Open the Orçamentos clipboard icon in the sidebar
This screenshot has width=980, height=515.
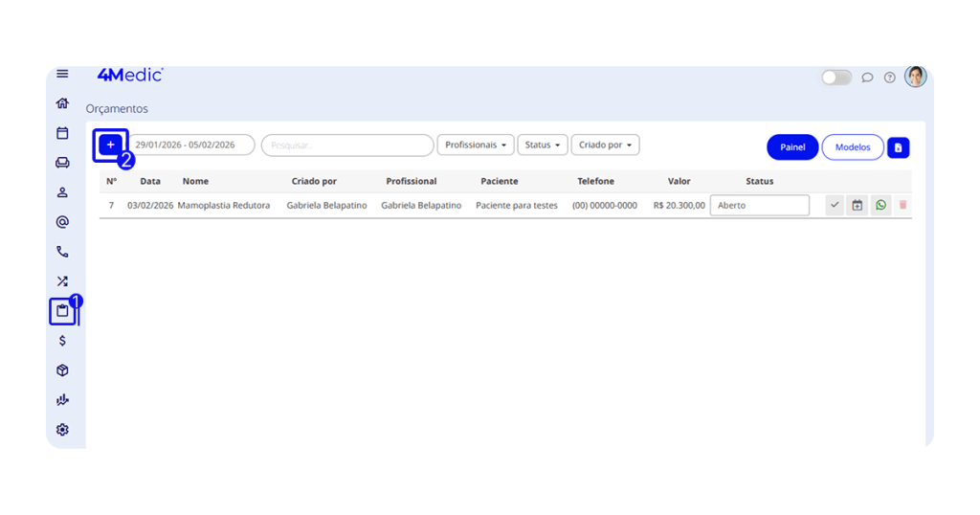point(62,311)
